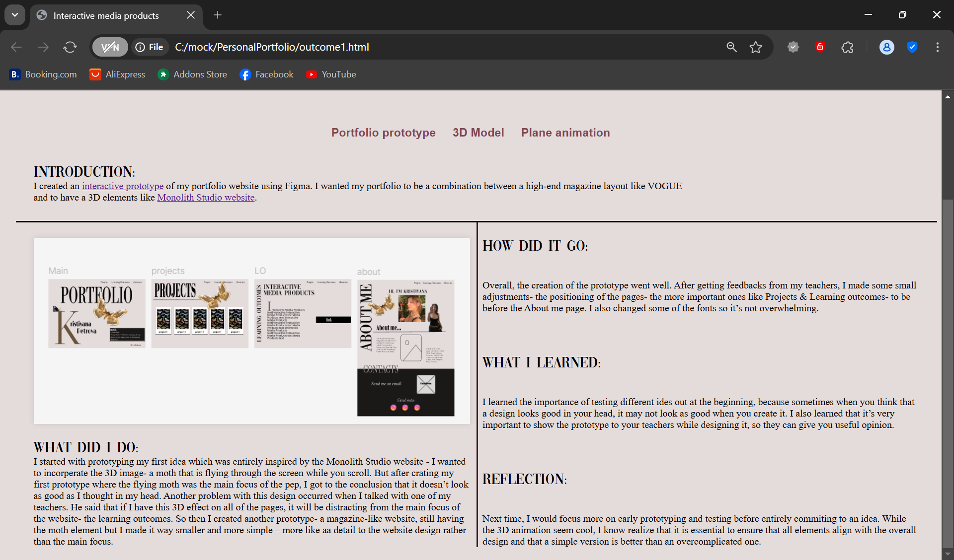Image resolution: width=954 pixels, height=560 pixels.
Task: Click the magnifier search icon in toolbar
Action: click(x=731, y=47)
